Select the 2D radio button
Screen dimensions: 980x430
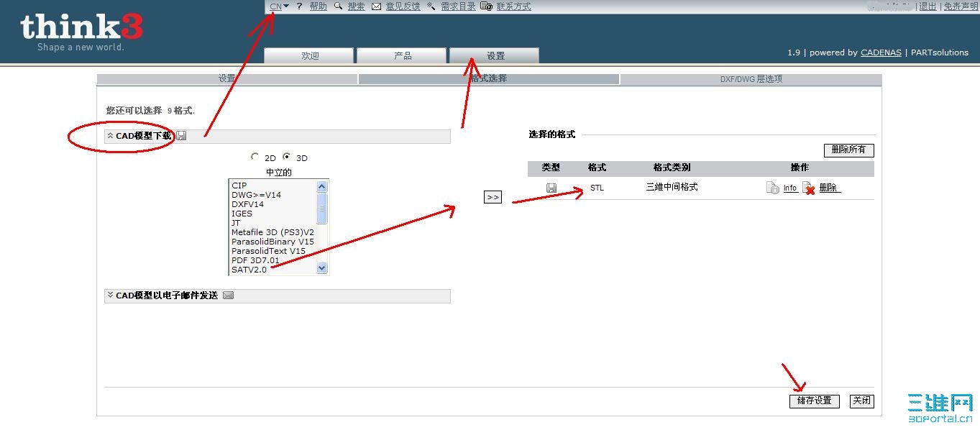click(255, 157)
